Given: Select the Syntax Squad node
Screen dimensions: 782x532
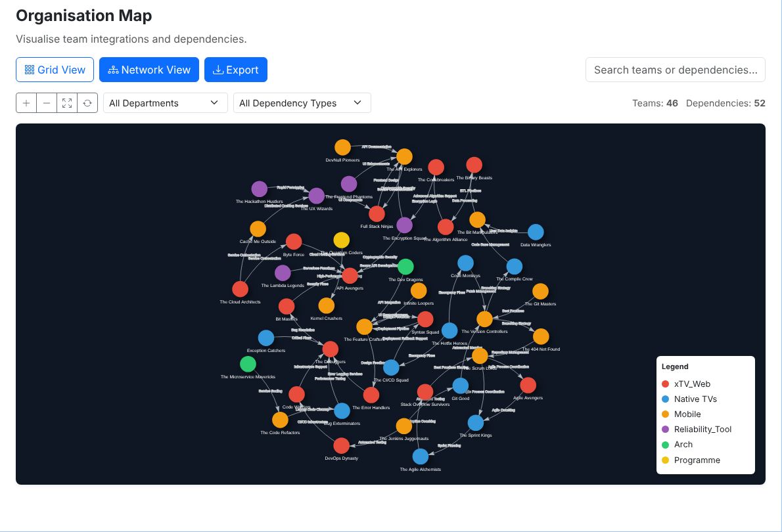Looking at the screenshot, I should 425,320.
